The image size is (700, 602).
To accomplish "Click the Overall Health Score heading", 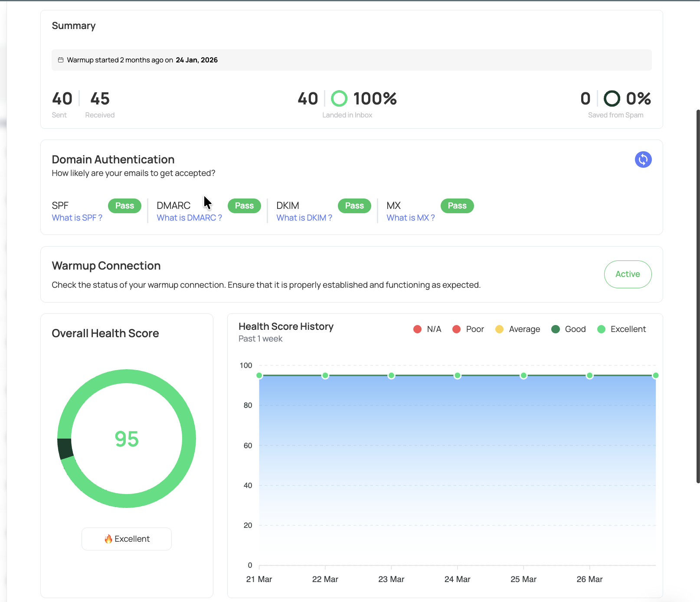I will point(105,333).
